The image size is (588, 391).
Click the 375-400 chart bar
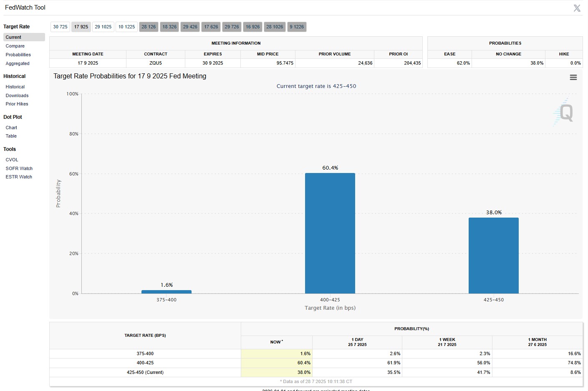click(167, 292)
